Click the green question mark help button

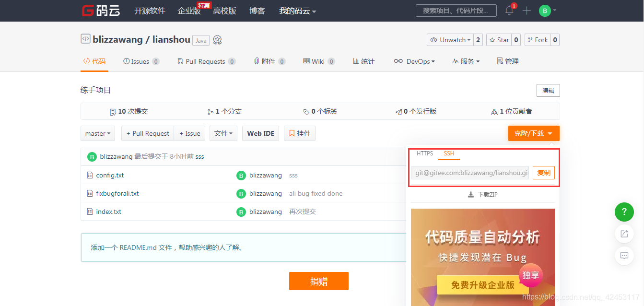click(624, 212)
